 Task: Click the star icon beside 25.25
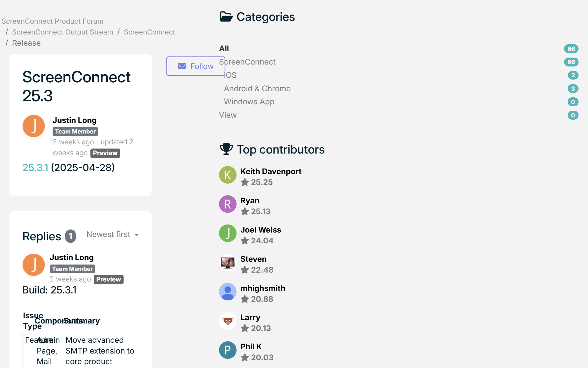[x=245, y=182]
